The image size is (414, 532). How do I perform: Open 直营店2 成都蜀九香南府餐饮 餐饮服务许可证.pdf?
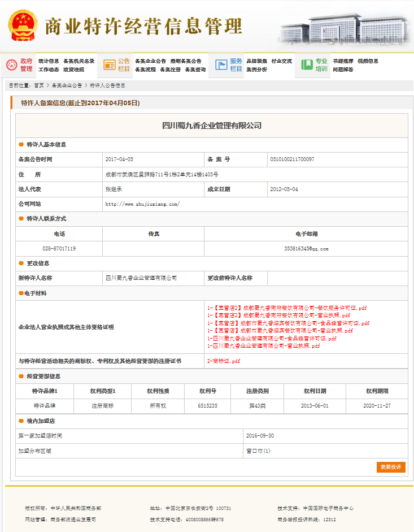287,308
